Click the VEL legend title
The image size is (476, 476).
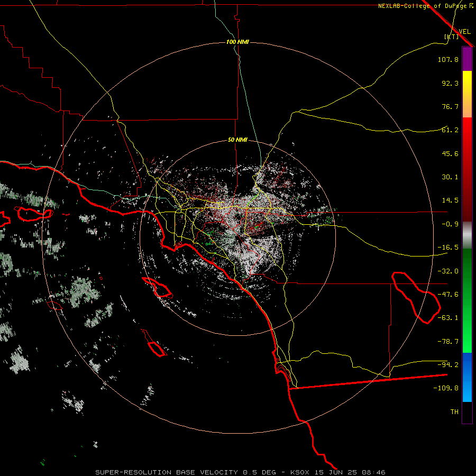click(464, 32)
